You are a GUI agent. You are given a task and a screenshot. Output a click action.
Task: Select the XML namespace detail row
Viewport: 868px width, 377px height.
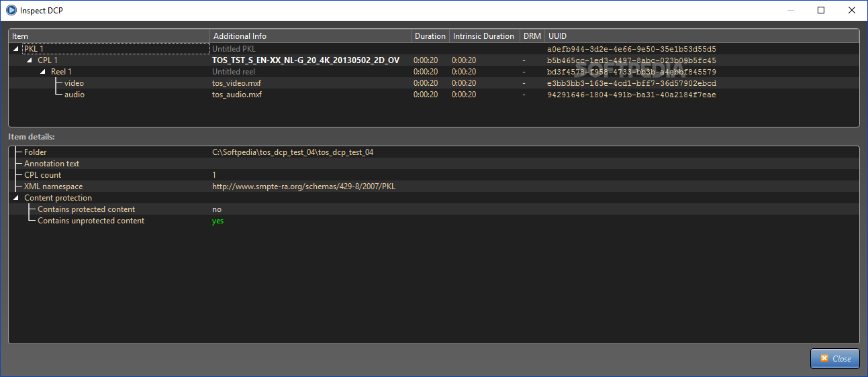pos(434,186)
